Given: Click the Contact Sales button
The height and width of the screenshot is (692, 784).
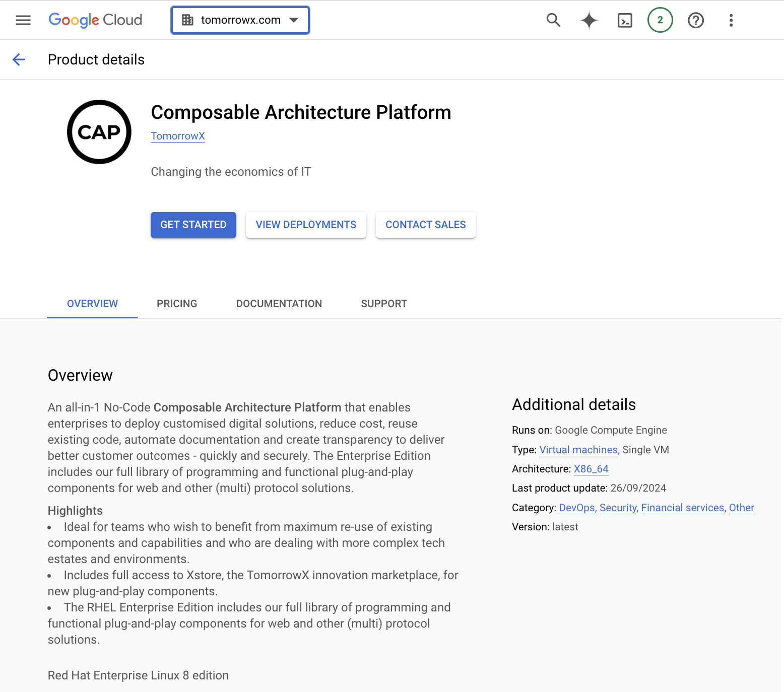Looking at the screenshot, I should click(x=426, y=225).
